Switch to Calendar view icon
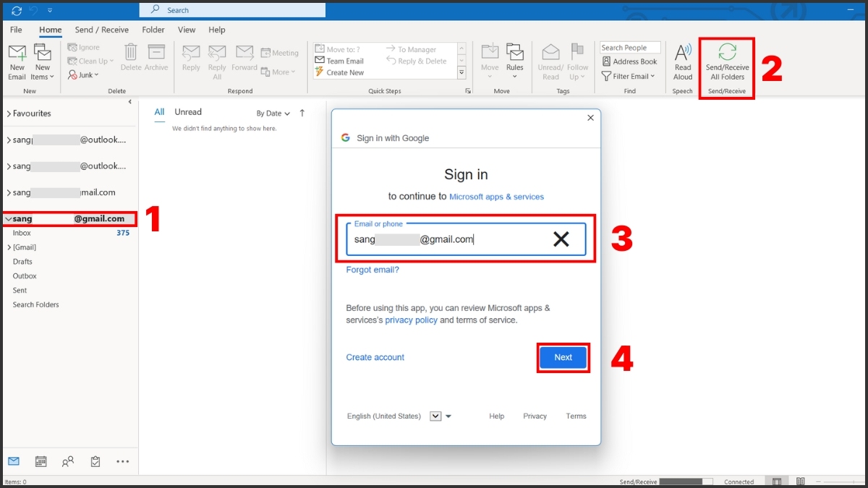Screen dimensions: 868x488 tap(41, 461)
